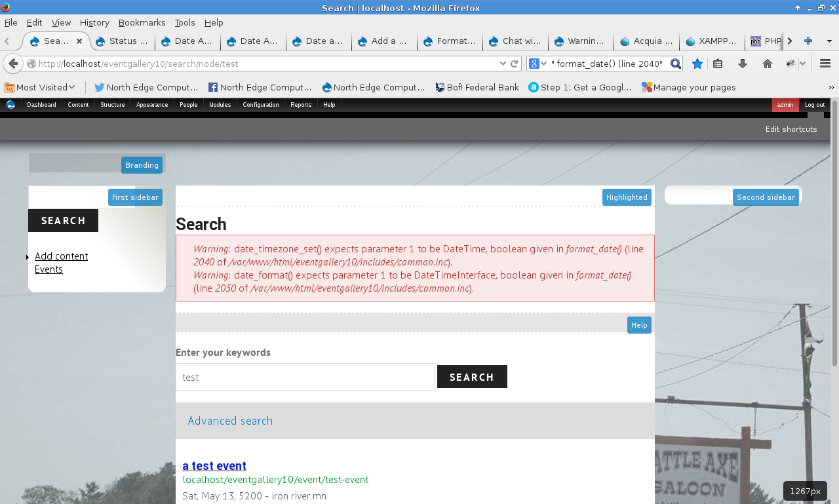Open Content in the Drupal admin bar
This screenshot has height=504, width=839.
click(x=78, y=105)
